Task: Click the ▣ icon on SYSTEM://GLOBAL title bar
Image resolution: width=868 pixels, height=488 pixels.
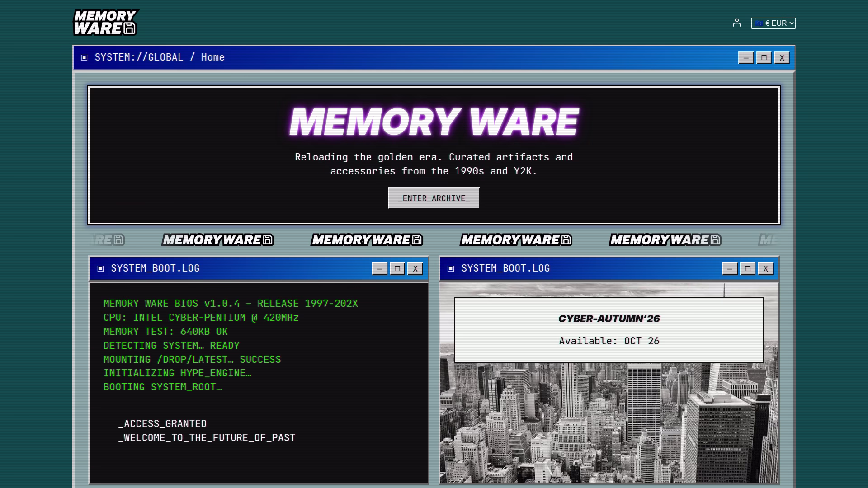Action: point(83,57)
